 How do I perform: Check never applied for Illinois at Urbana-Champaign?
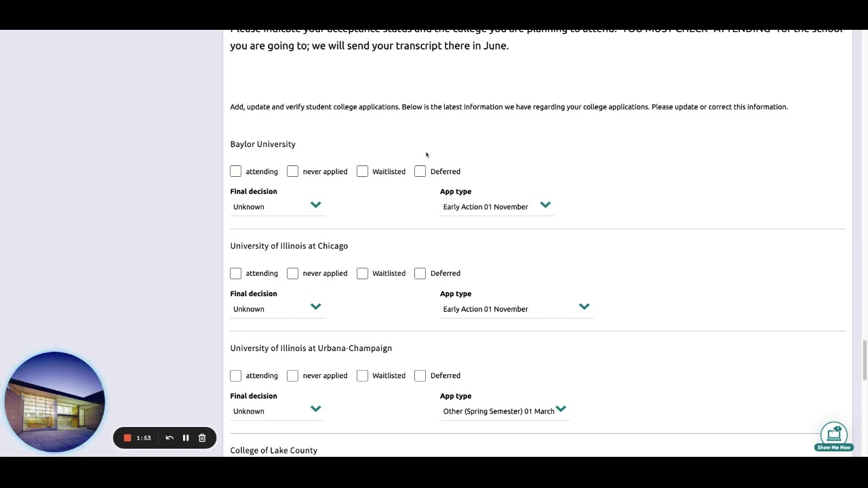[x=292, y=375]
